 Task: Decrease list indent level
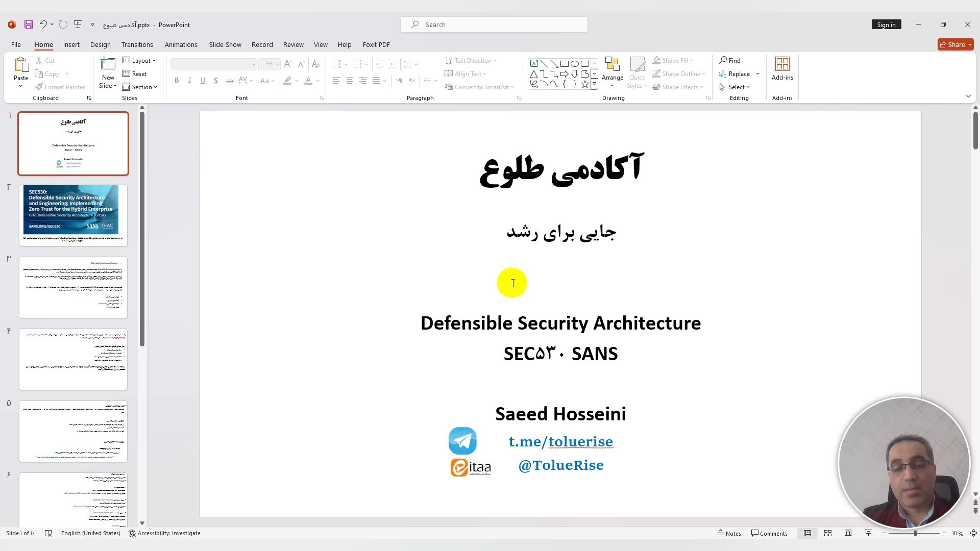(379, 64)
